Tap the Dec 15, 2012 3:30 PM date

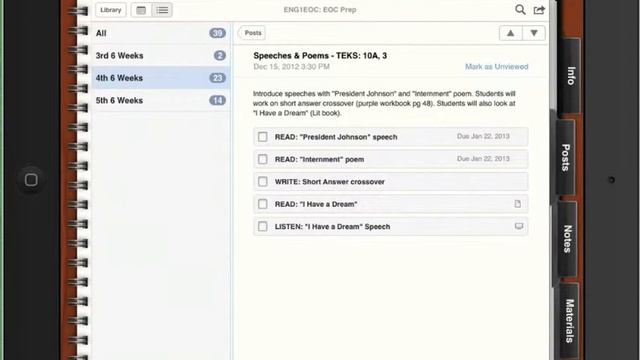[291, 67]
